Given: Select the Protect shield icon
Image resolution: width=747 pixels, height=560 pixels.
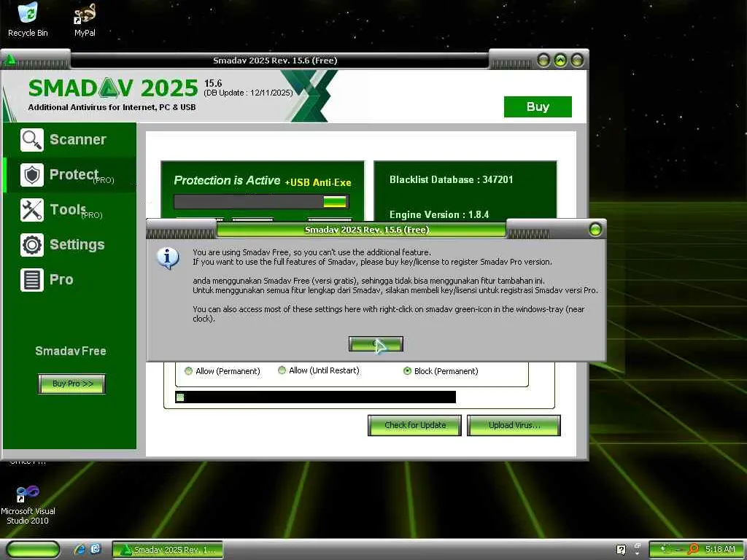Looking at the screenshot, I should [x=32, y=175].
